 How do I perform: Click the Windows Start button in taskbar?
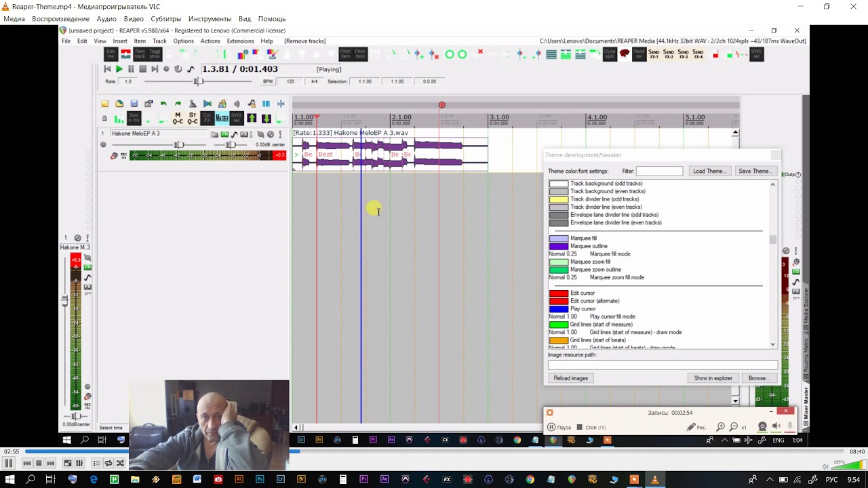pos(11,480)
